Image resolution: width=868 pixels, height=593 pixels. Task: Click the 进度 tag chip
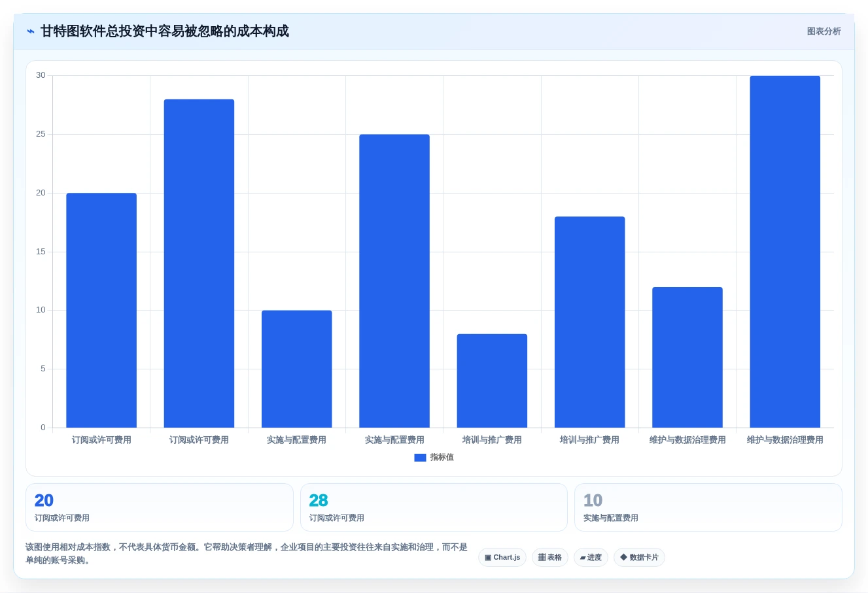(591, 558)
